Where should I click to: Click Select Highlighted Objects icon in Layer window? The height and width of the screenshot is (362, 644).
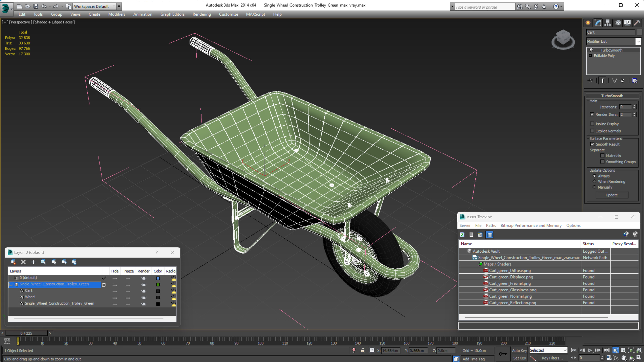click(44, 262)
